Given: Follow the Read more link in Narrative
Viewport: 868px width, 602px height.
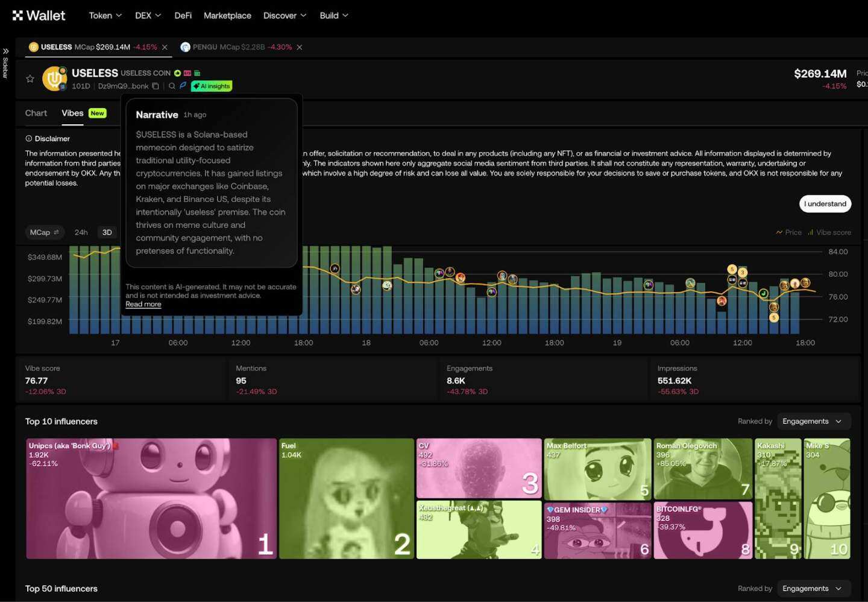Looking at the screenshot, I should tap(143, 305).
